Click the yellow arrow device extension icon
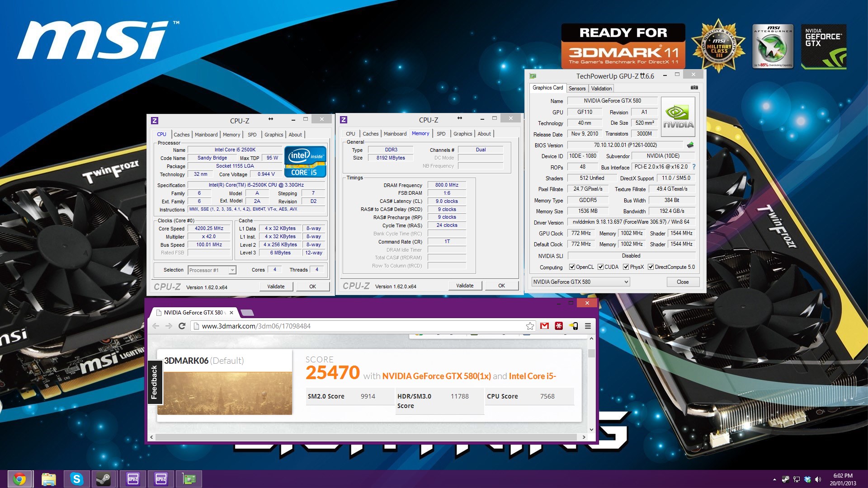 tap(573, 326)
